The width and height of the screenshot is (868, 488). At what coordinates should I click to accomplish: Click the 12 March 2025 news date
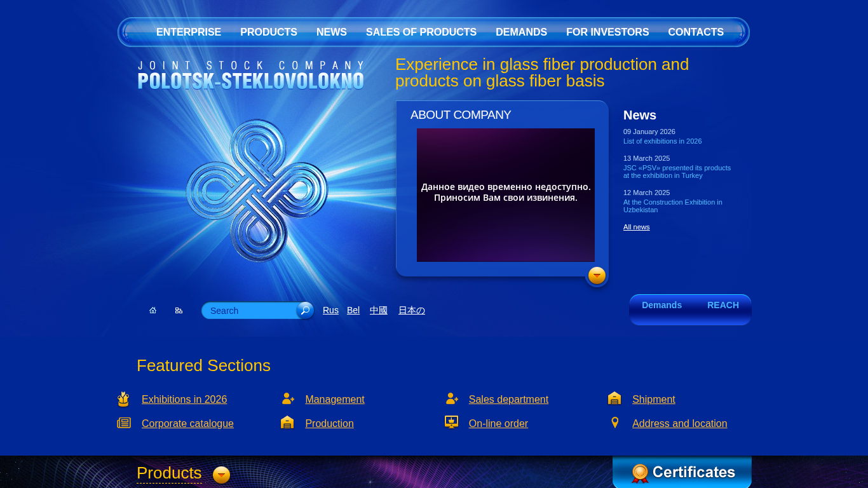[x=646, y=193]
